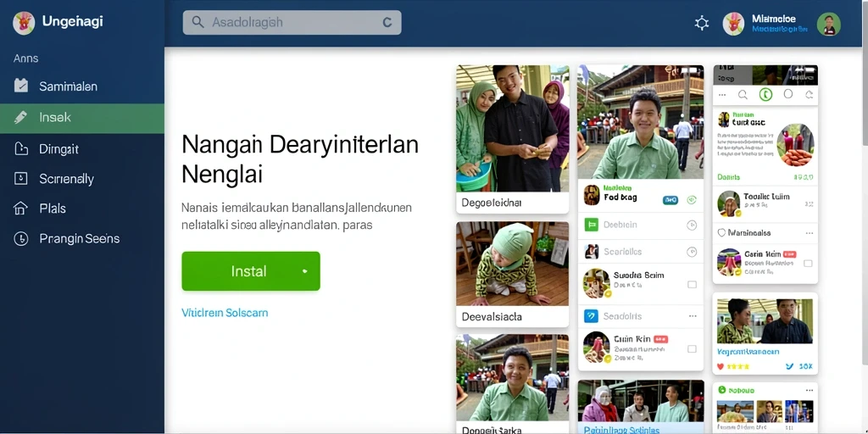868x434 pixels.
Task: Tick the checkbox in Suodra Beim row
Action: click(692, 285)
